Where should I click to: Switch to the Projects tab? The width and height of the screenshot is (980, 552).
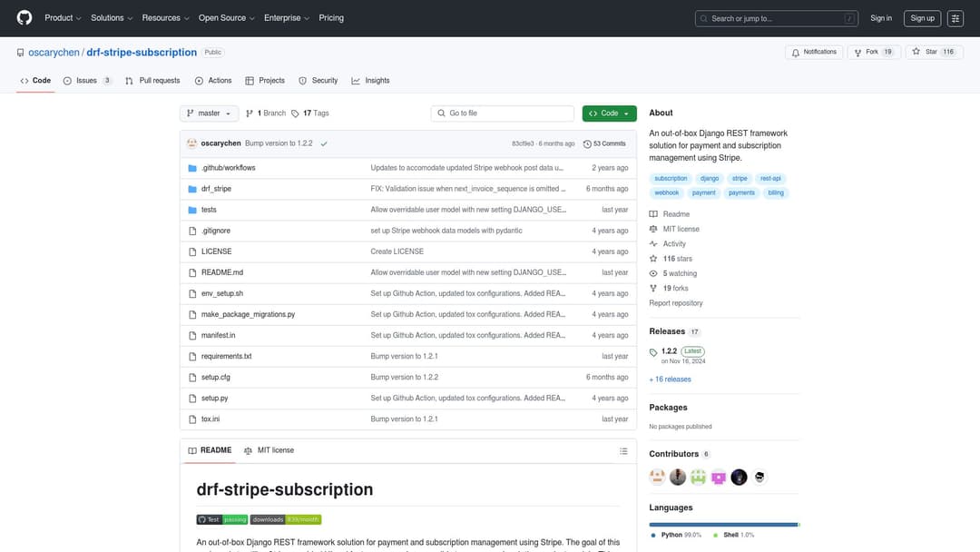[265, 81]
